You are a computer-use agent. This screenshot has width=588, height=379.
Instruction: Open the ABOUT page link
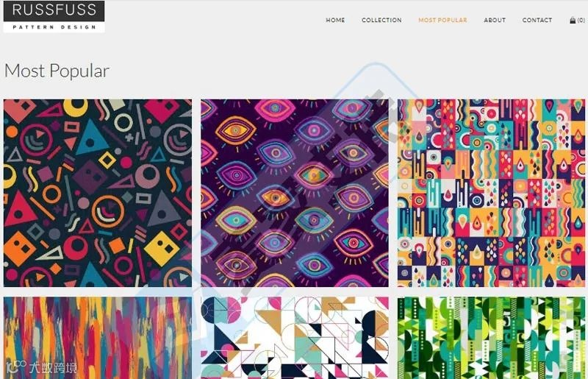[x=495, y=21]
